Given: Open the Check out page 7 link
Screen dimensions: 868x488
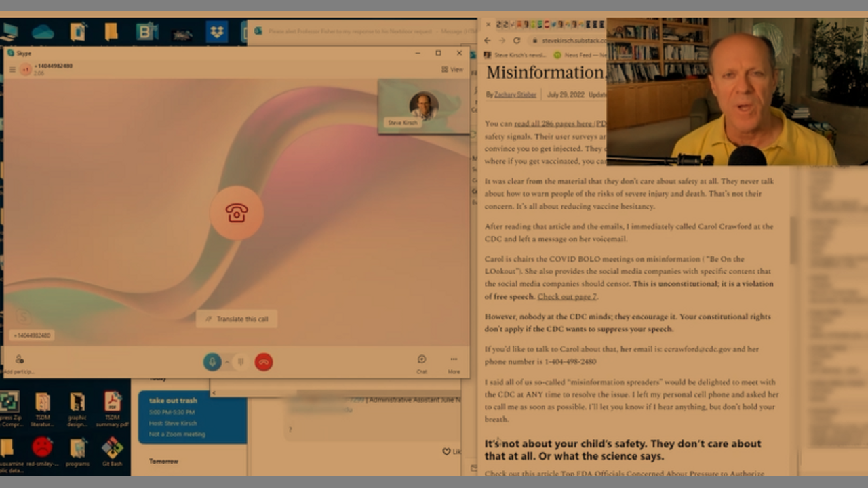Looking at the screenshot, I should (x=567, y=296).
